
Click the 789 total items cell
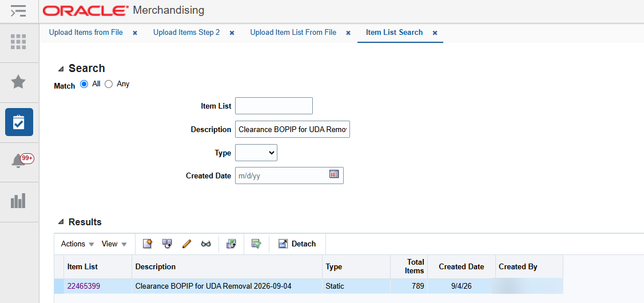point(409,286)
